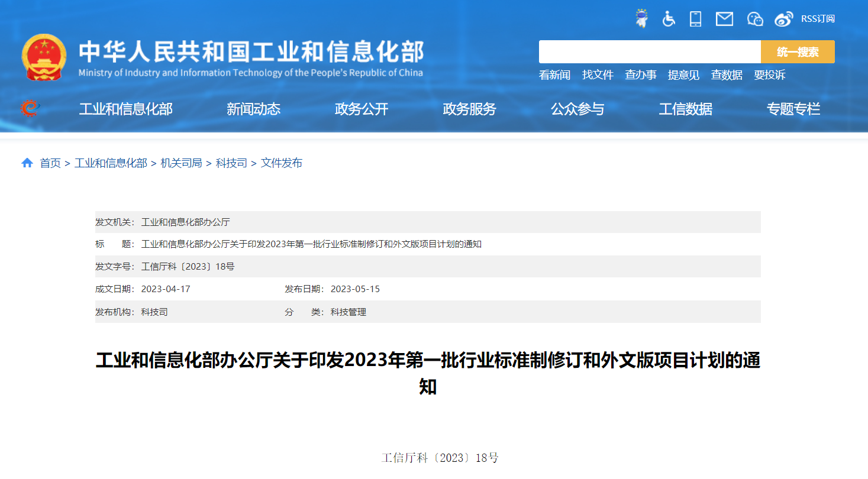The width and height of the screenshot is (868, 479).
Task: Click the mobile phone version icon
Action: (x=696, y=19)
